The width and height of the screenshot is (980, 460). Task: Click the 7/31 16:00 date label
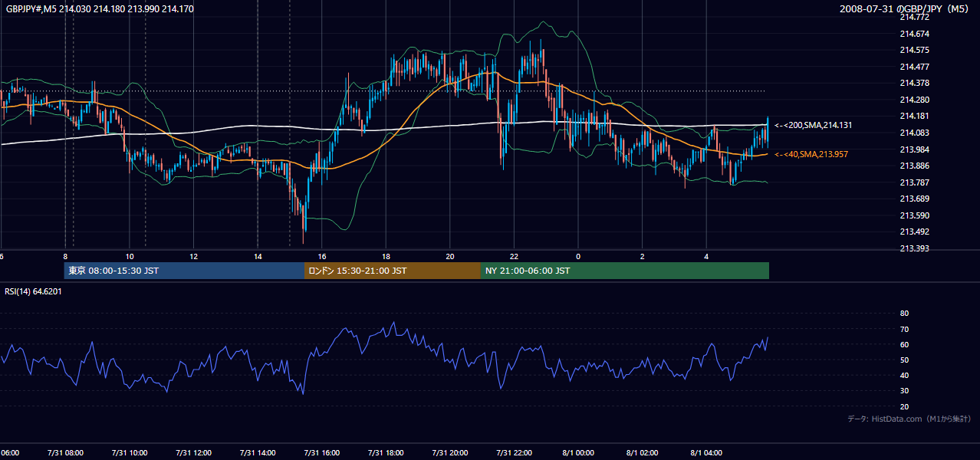coord(321,452)
